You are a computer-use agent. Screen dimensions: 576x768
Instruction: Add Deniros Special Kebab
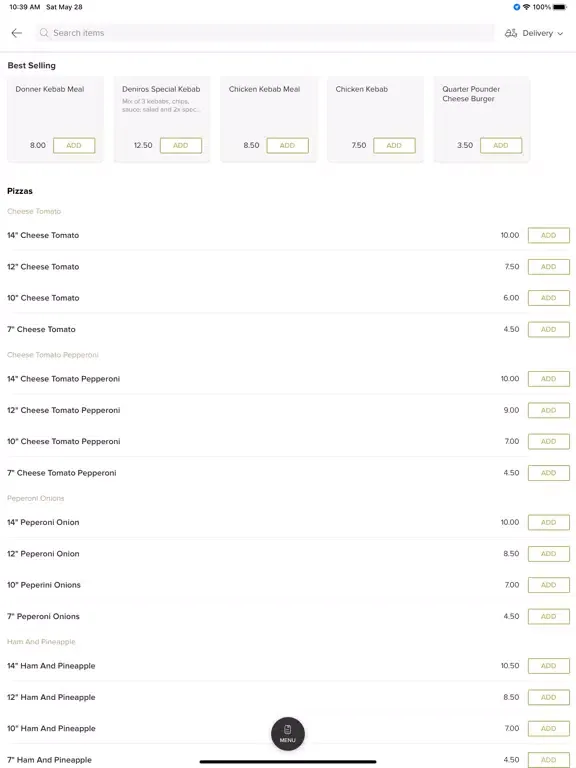181,145
